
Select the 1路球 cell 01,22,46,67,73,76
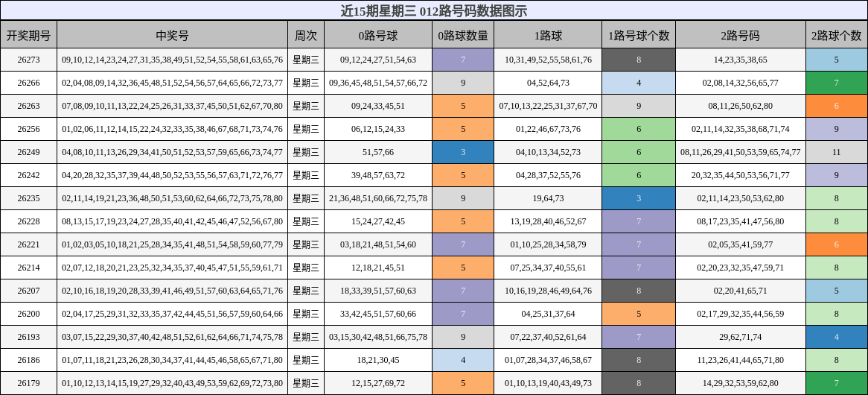(548, 129)
